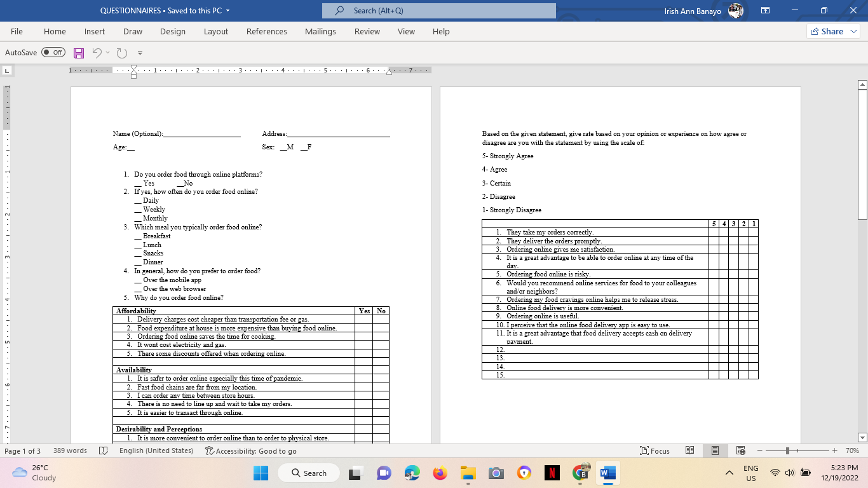
Task: Open the 70% zoom level dialog
Action: coord(852,451)
